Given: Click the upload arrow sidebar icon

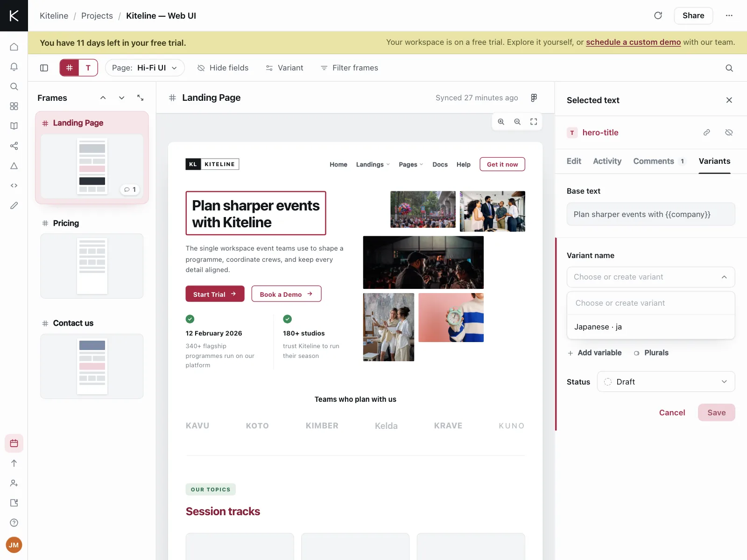Looking at the screenshot, I should coord(14,463).
